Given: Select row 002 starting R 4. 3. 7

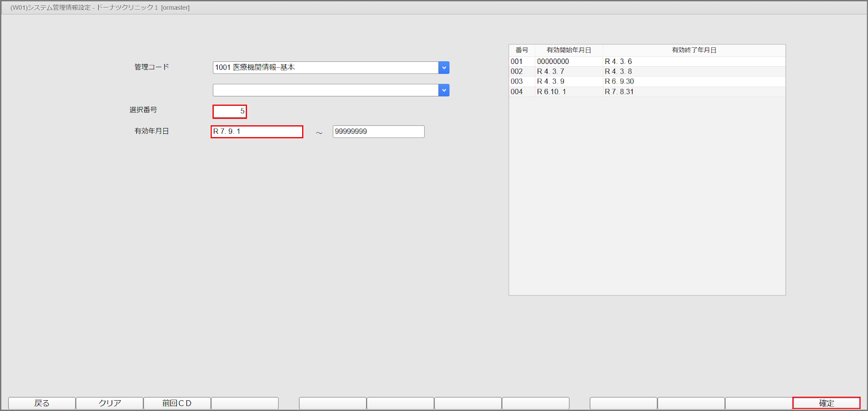Looking at the screenshot, I should tap(647, 72).
